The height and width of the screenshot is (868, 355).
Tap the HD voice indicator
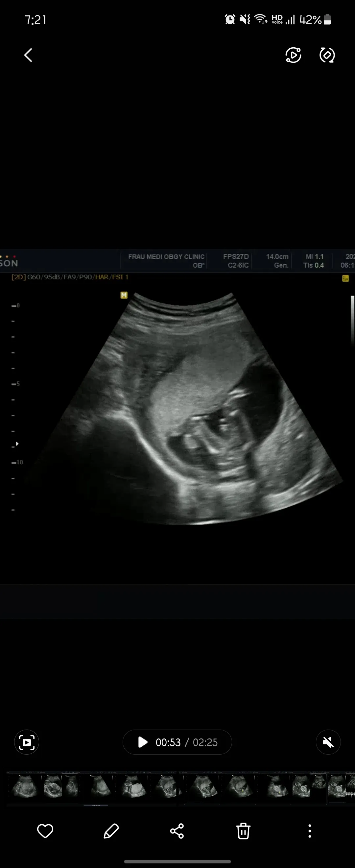coord(277,19)
